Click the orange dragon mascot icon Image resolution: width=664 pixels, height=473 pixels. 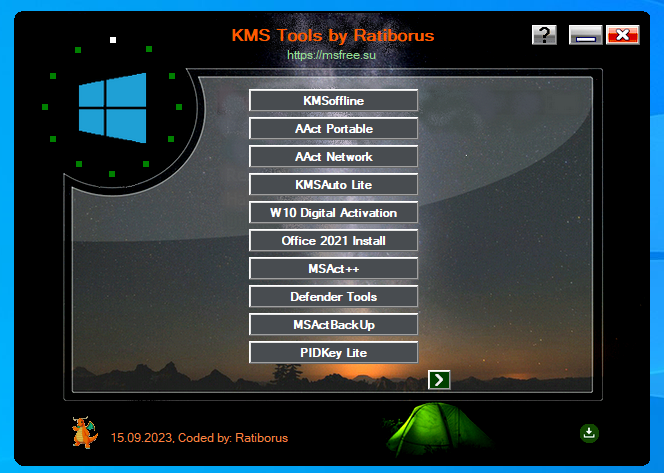pyautogui.click(x=84, y=433)
